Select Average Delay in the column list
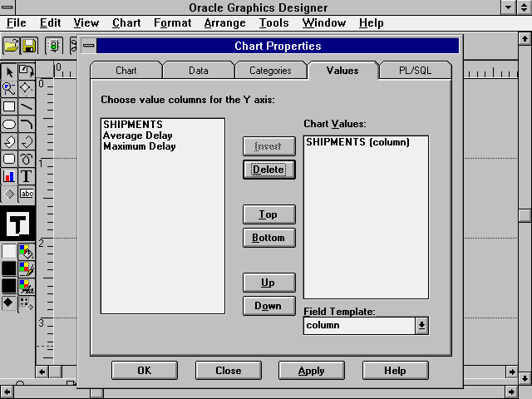Viewport: 532px width, 399px height. pos(138,135)
